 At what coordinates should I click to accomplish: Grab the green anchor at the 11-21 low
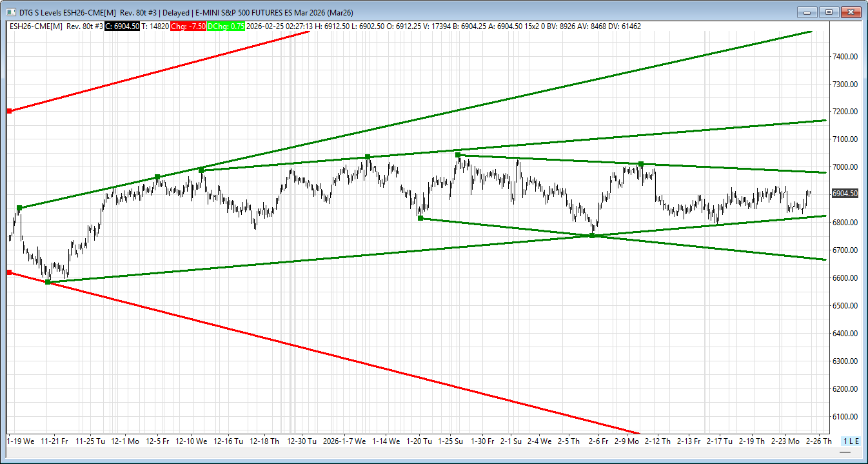click(48, 282)
